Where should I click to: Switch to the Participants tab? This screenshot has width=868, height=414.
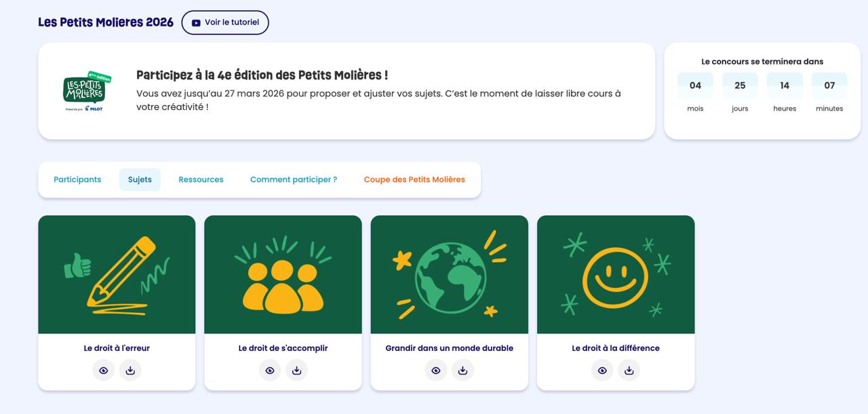pyautogui.click(x=77, y=179)
